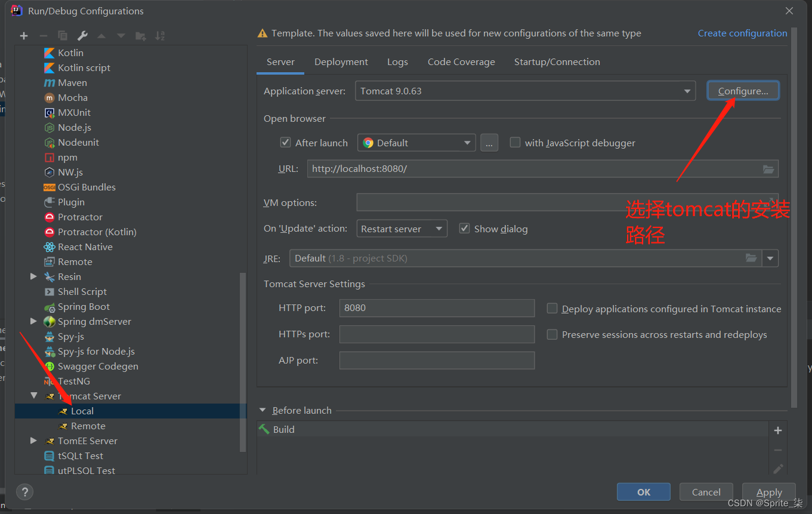Click the AJP port field
Image resolution: width=812 pixels, height=514 pixels.
[437, 361]
